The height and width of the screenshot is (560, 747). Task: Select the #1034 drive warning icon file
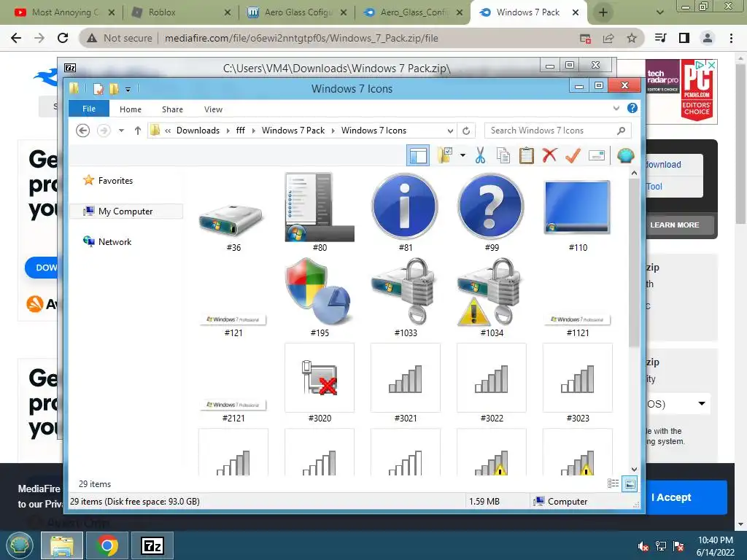pos(491,298)
